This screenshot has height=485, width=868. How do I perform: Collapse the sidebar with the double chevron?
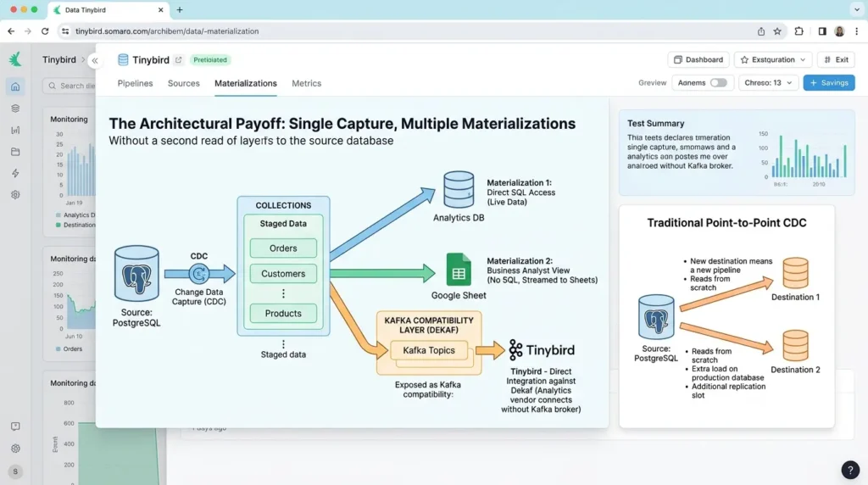tap(95, 60)
